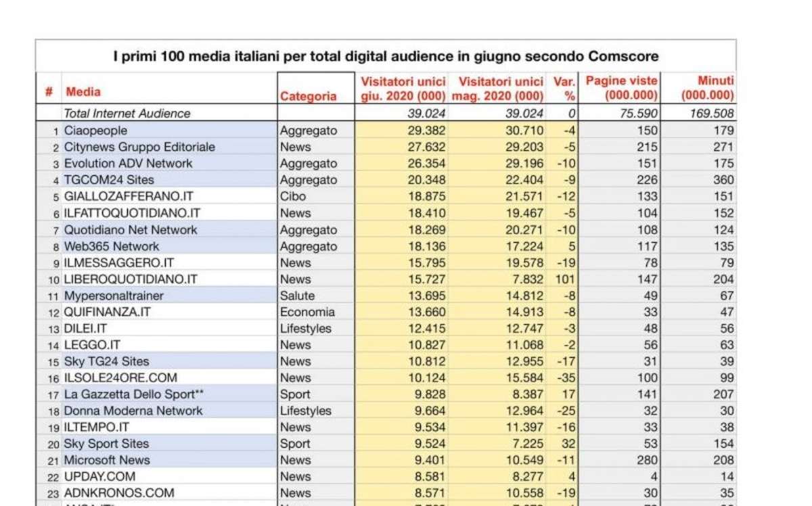This screenshot has height=506, width=812.
Task: Click the 'Cibo' category cell
Action: [293, 196]
